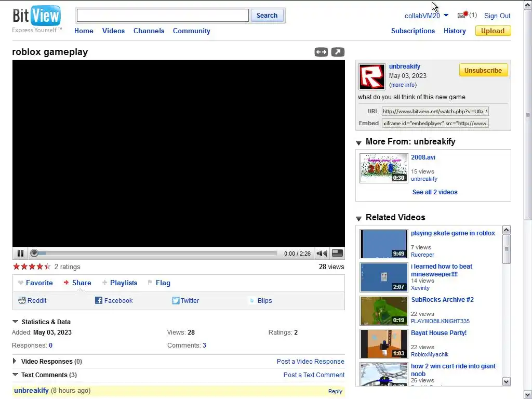The width and height of the screenshot is (532, 399).
Task: Open playing skate game in roblox title
Action: [x=453, y=233]
